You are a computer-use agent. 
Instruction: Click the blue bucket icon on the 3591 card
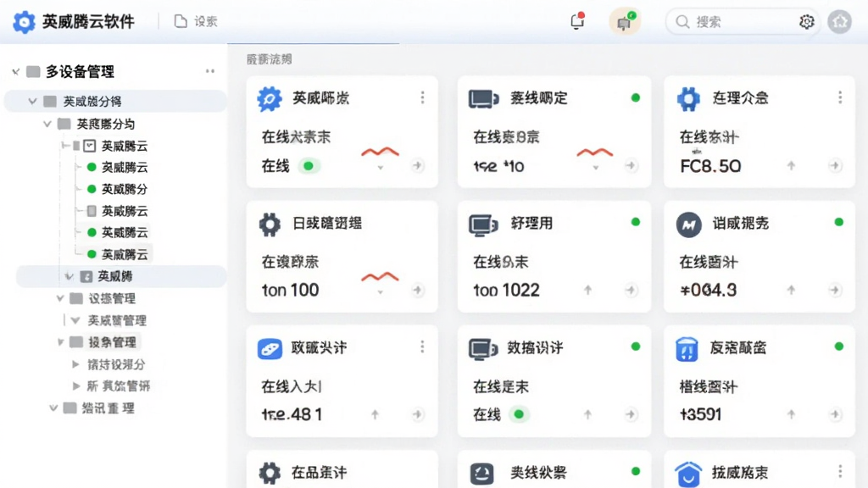pos(687,349)
